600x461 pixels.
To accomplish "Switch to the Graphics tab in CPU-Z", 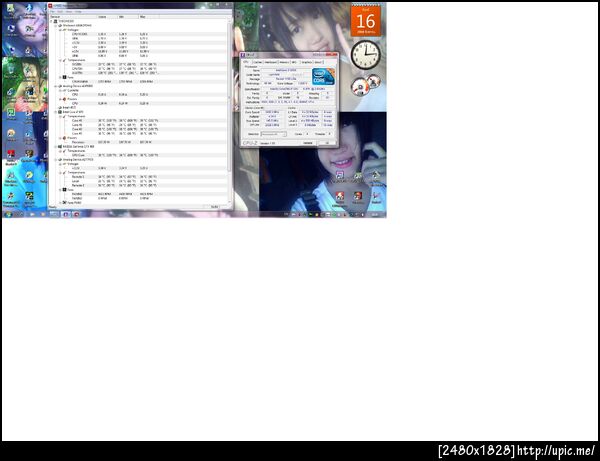I will click(307, 62).
